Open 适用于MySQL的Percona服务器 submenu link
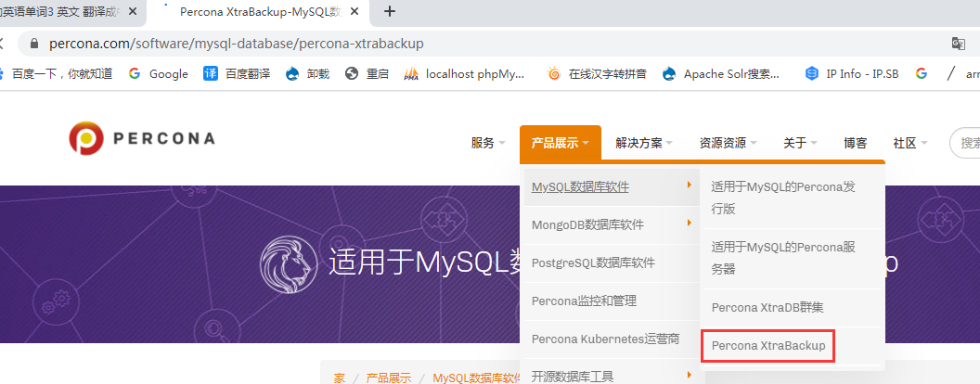This screenshot has height=384, width=980. click(783, 258)
